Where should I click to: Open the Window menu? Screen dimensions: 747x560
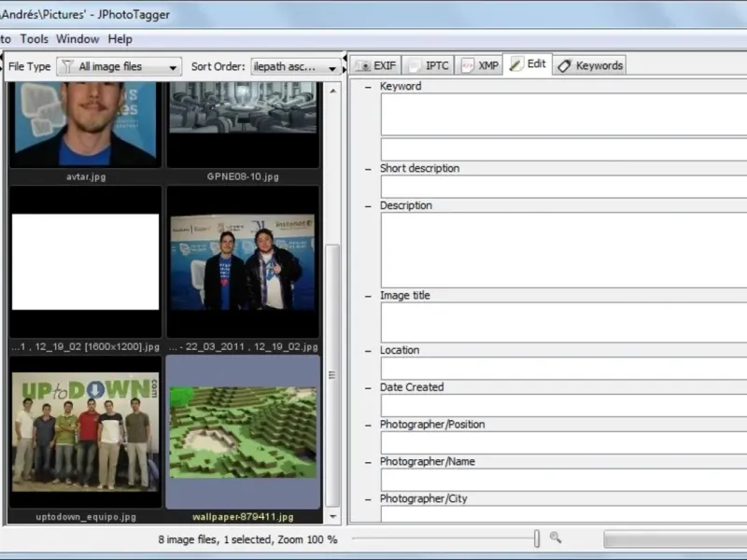(78, 39)
